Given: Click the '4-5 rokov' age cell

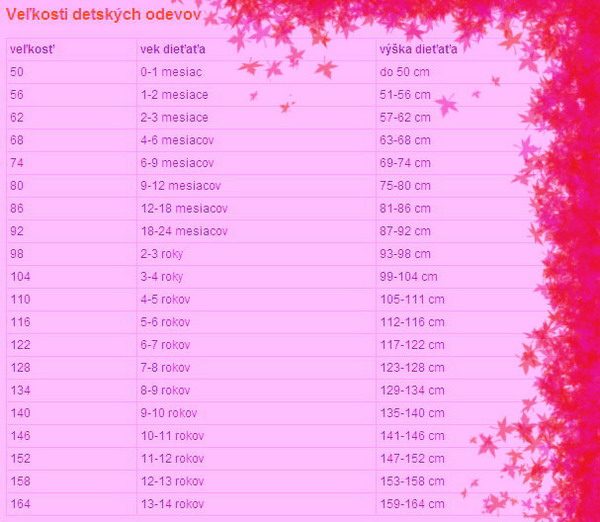Looking at the screenshot, I should pyautogui.click(x=165, y=299).
